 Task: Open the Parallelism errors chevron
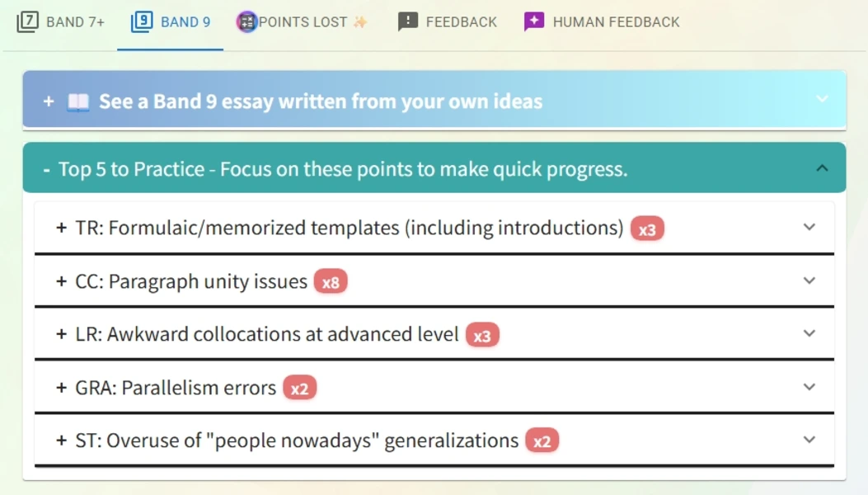click(809, 387)
